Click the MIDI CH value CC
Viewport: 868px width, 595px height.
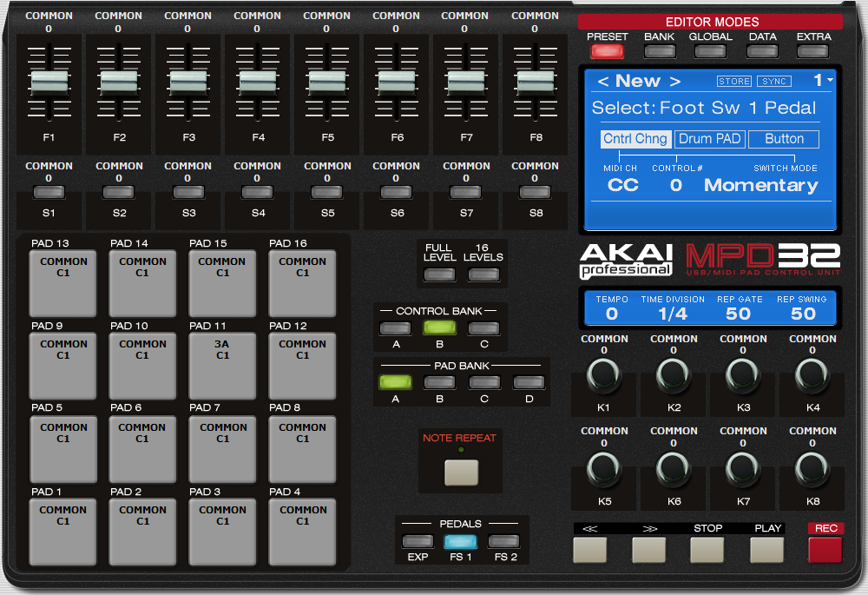pyautogui.click(x=622, y=185)
